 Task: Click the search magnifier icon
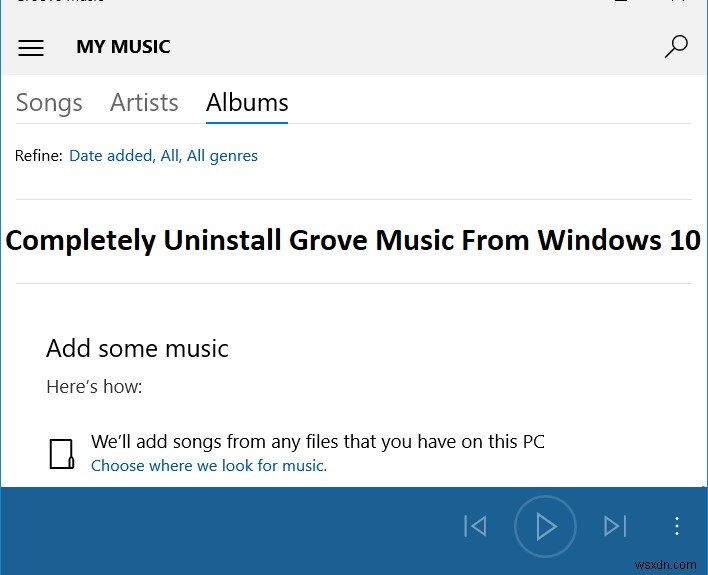tap(676, 47)
